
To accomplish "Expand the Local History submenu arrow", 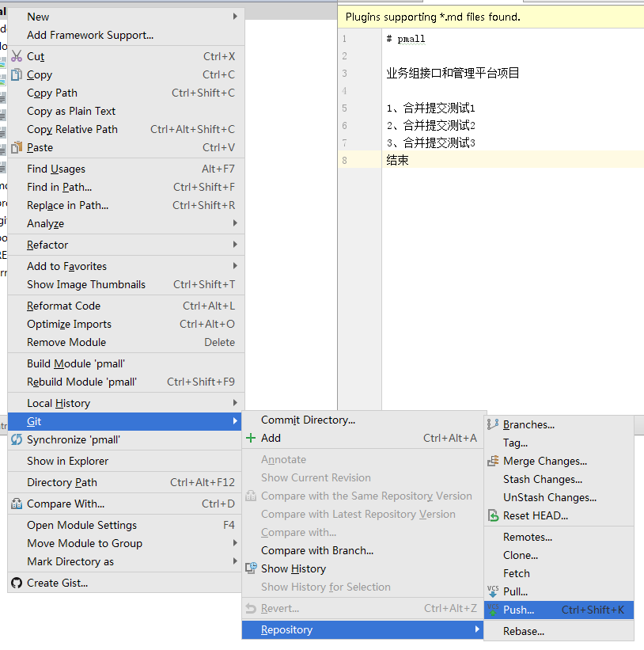I will 235,403.
